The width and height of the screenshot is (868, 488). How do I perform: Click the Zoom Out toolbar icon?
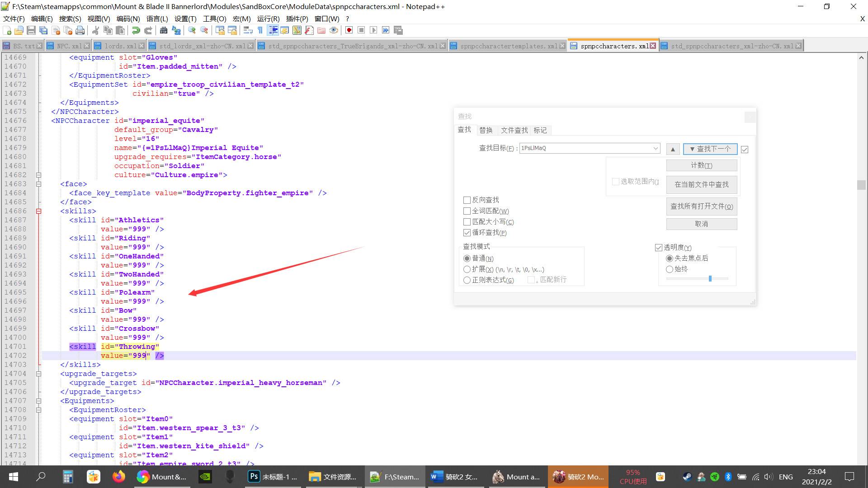204,30
